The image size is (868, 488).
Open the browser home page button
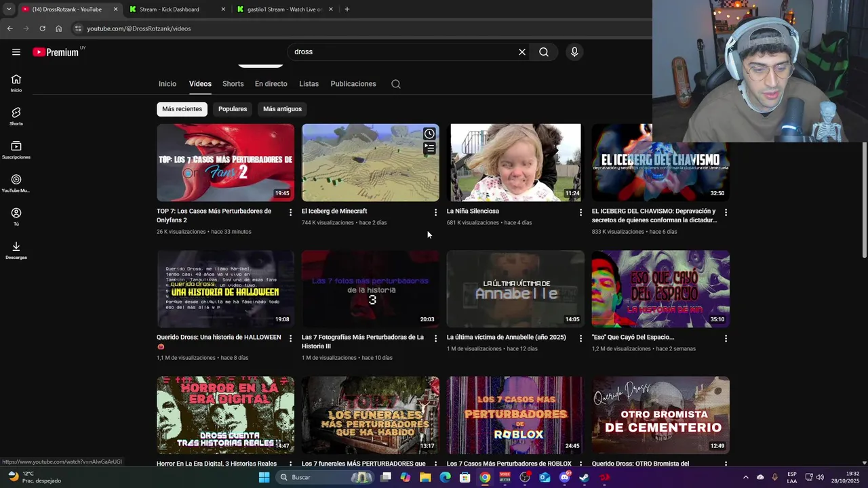coord(58,28)
